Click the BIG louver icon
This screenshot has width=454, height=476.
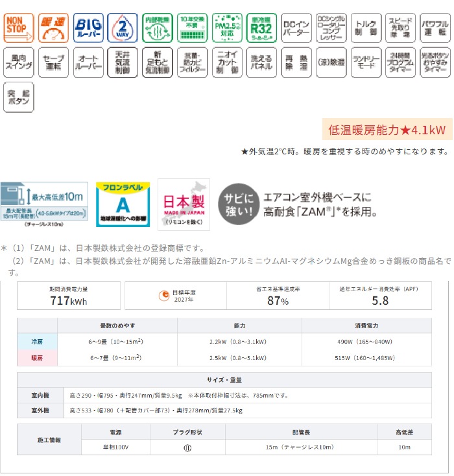click(x=87, y=28)
